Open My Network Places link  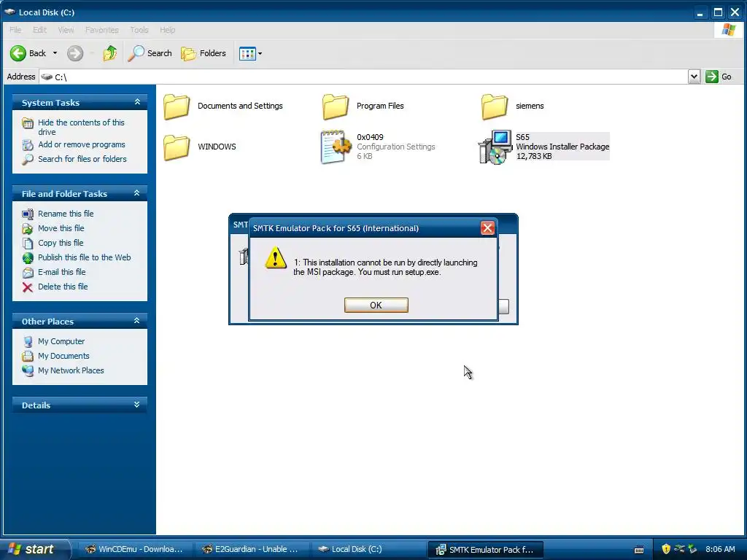pos(71,370)
